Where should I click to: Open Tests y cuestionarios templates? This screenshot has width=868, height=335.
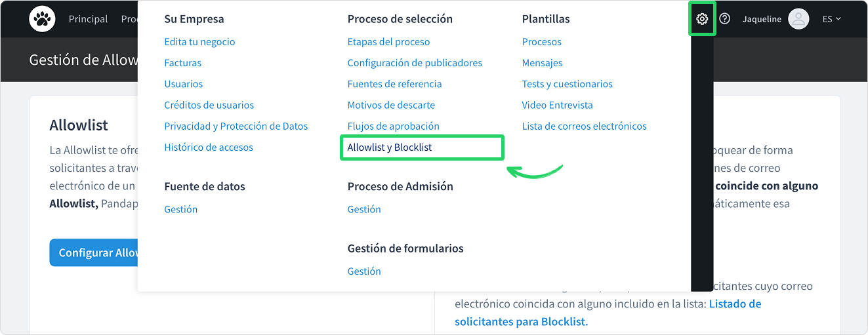click(x=568, y=84)
